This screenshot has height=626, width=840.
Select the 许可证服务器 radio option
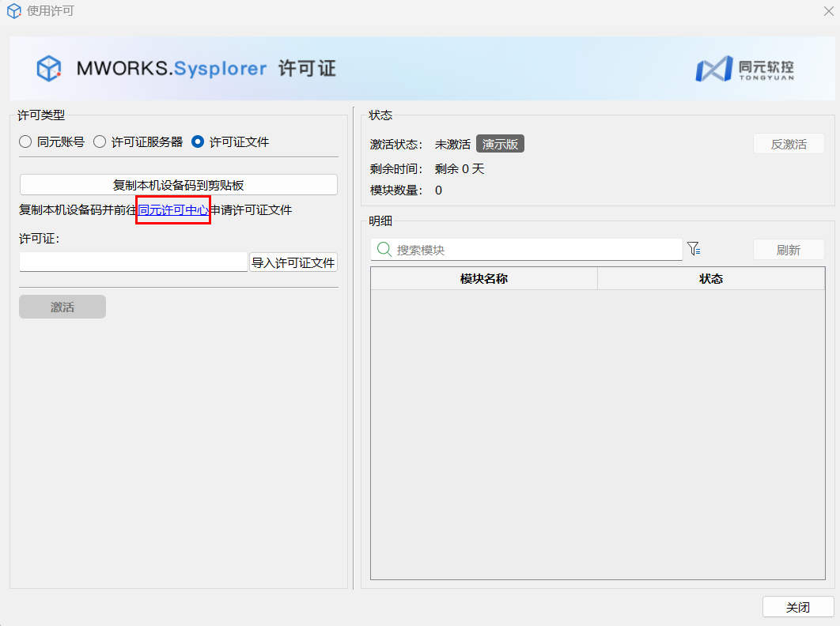click(x=100, y=142)
